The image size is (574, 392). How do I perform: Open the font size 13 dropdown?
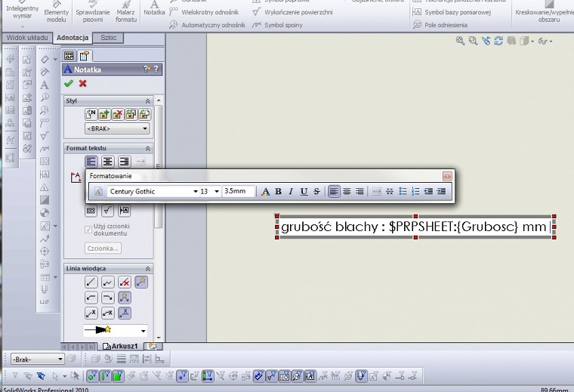pos(217,192)
